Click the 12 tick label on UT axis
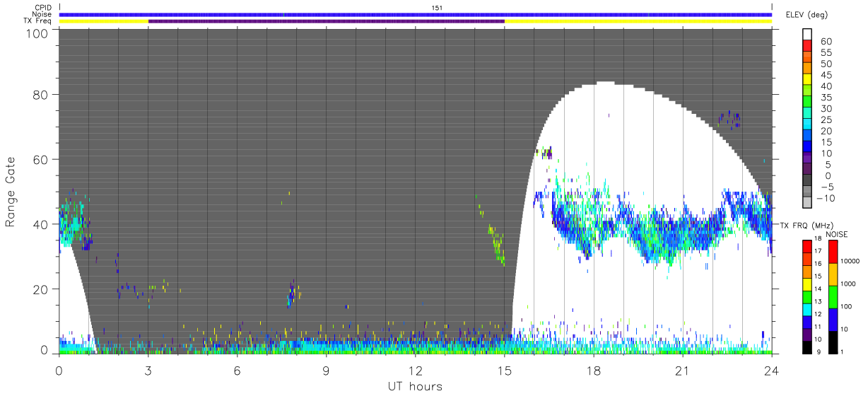 [x=416, y=370]
